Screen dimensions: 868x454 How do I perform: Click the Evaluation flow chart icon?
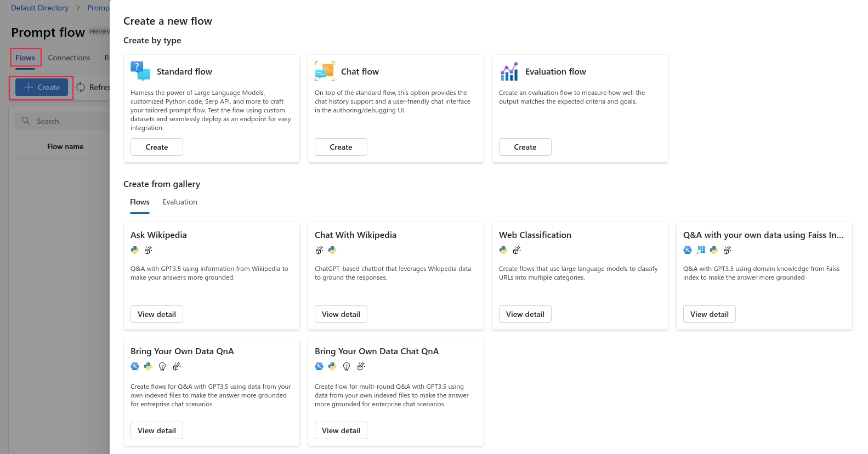tap(509, 71)
